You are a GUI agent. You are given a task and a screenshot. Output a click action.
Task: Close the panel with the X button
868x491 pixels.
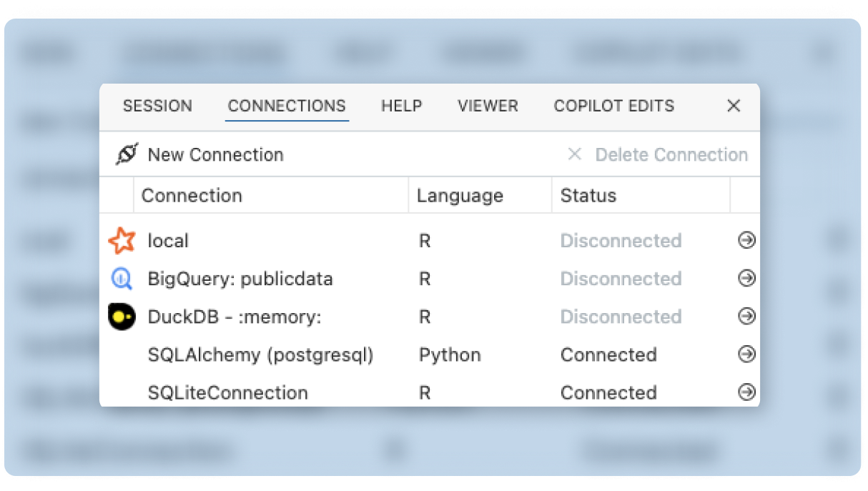click(x=734, y=106)
